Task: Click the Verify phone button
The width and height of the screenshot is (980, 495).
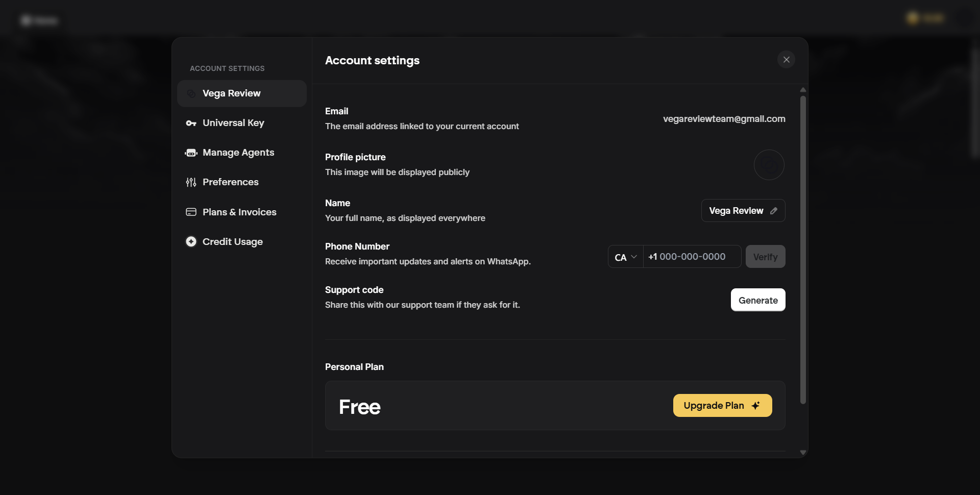Action: tap(765, 257)
